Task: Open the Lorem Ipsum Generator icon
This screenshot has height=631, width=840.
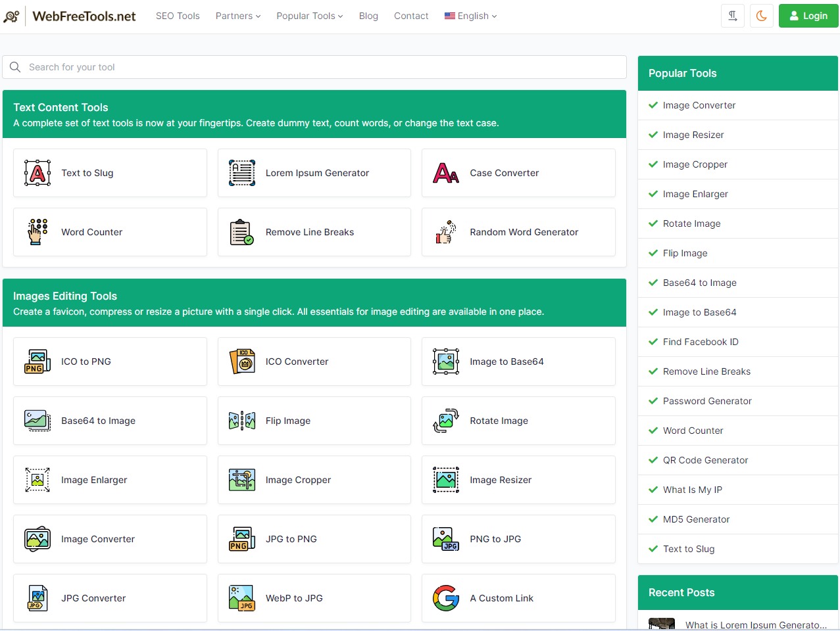Action: point(241,173)
